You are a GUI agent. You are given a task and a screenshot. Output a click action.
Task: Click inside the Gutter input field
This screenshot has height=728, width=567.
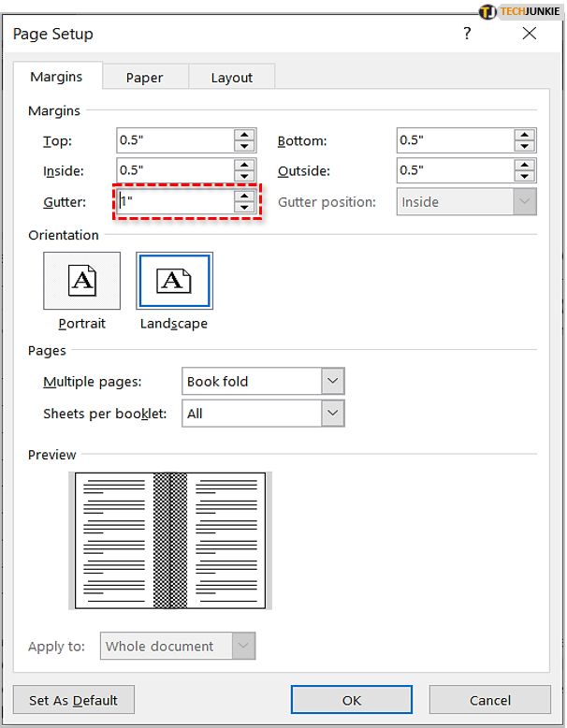click(174, 201)
